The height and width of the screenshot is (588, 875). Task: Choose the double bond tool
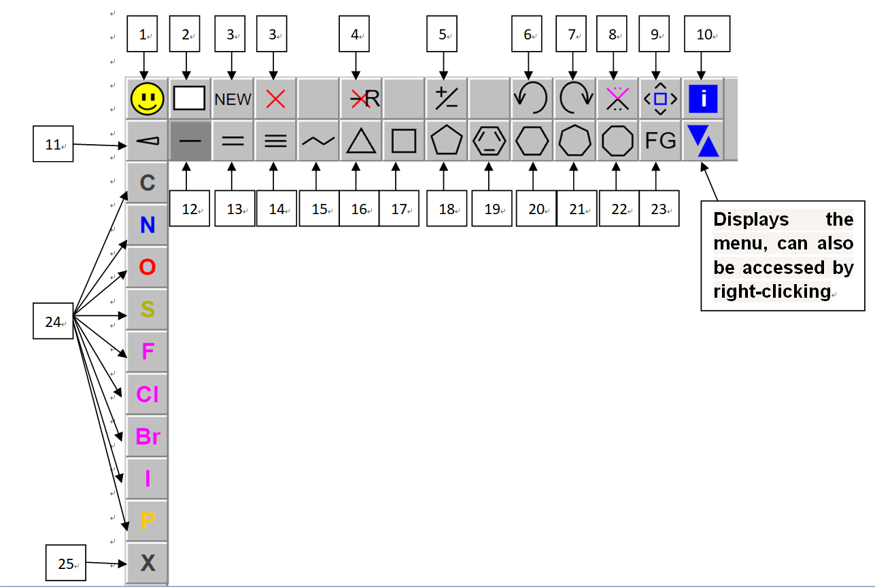(x=233, y=141)
